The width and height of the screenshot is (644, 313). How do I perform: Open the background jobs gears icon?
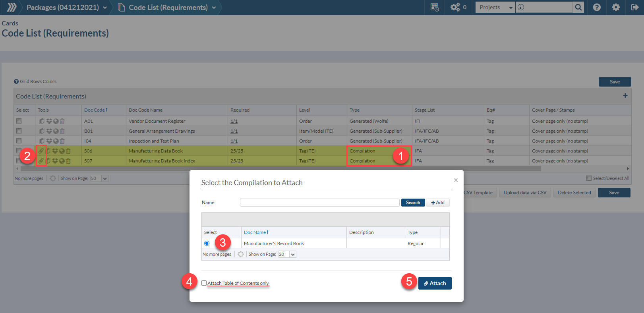click(455, 7)
